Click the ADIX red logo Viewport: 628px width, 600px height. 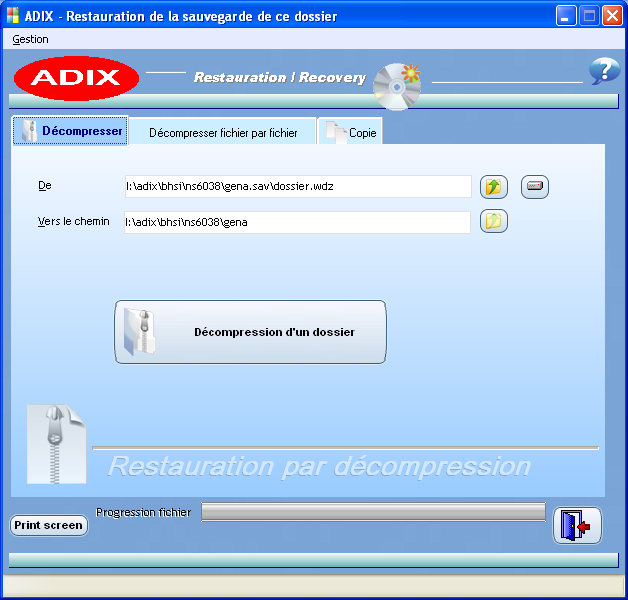point(76,78)
